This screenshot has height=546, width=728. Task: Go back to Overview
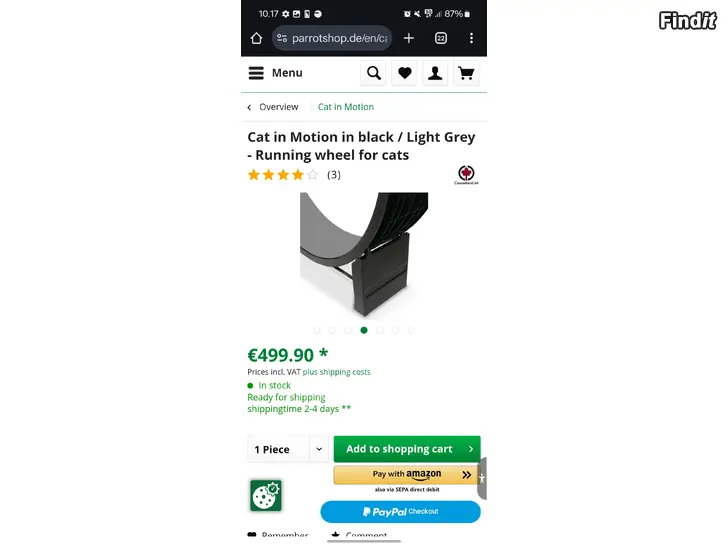coord(273,107)
